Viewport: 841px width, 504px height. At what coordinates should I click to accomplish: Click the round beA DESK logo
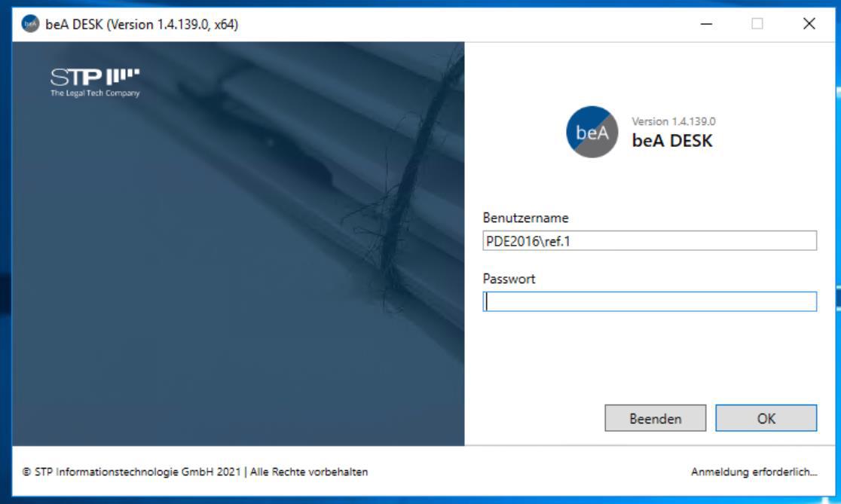point(592,132)
